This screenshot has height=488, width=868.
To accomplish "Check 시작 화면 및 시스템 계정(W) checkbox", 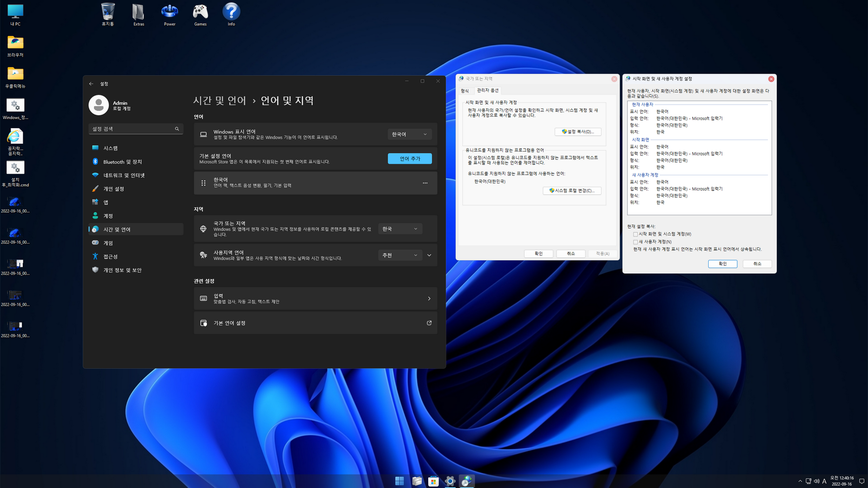I will (635, 234).
